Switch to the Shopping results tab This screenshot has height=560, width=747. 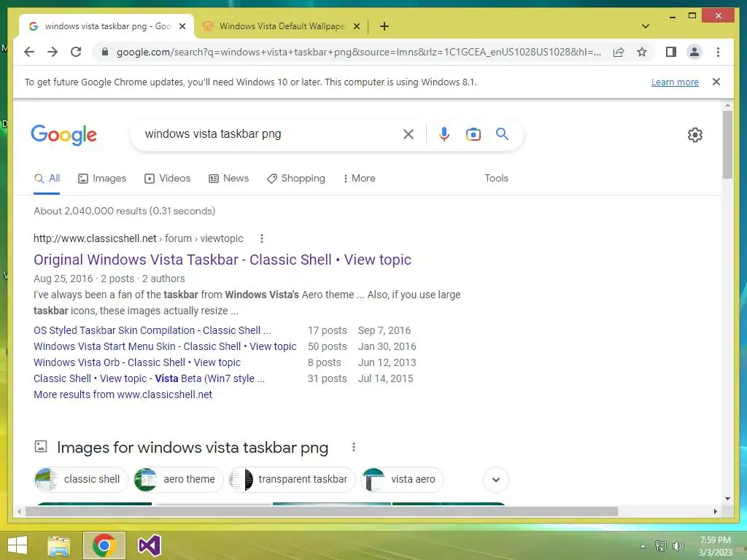pyautogui.click(x=296, y=179)
